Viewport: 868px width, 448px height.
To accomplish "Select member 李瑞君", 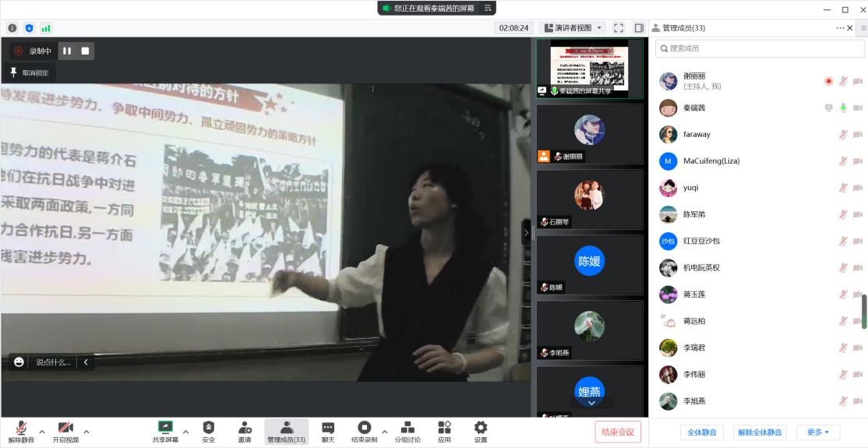I will [758, 347].
